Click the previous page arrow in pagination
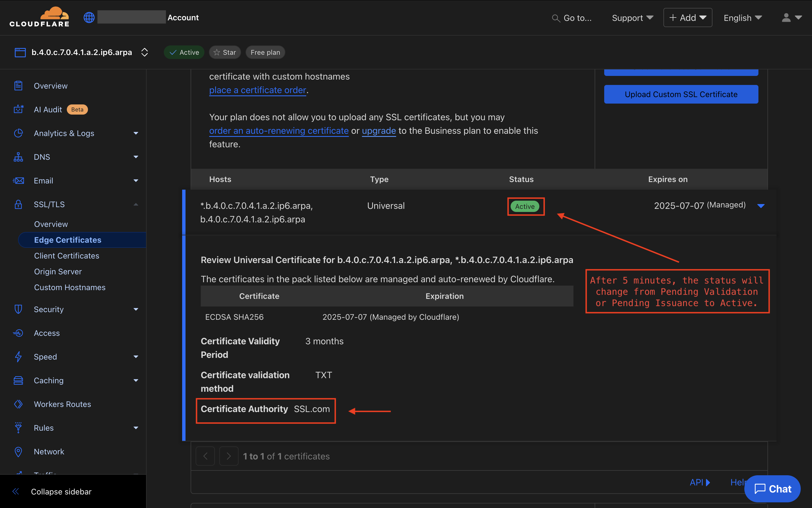The height and width of the screenshot is (508, 812). pyautogui.click(x=205, y=456)
